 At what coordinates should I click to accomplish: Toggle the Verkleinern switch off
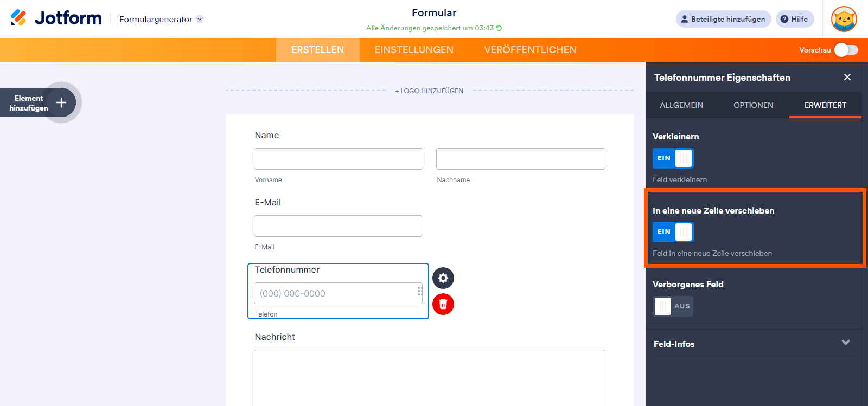673,158
